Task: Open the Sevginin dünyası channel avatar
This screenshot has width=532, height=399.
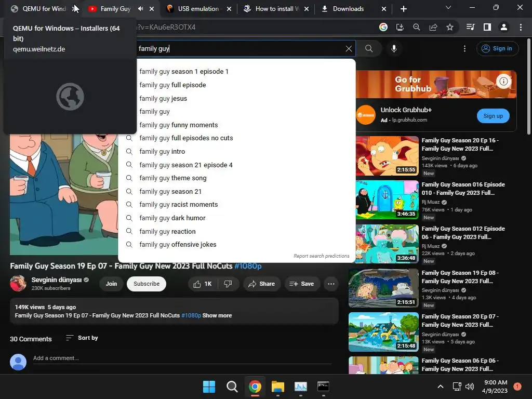Action: click(x=18, y=283)
